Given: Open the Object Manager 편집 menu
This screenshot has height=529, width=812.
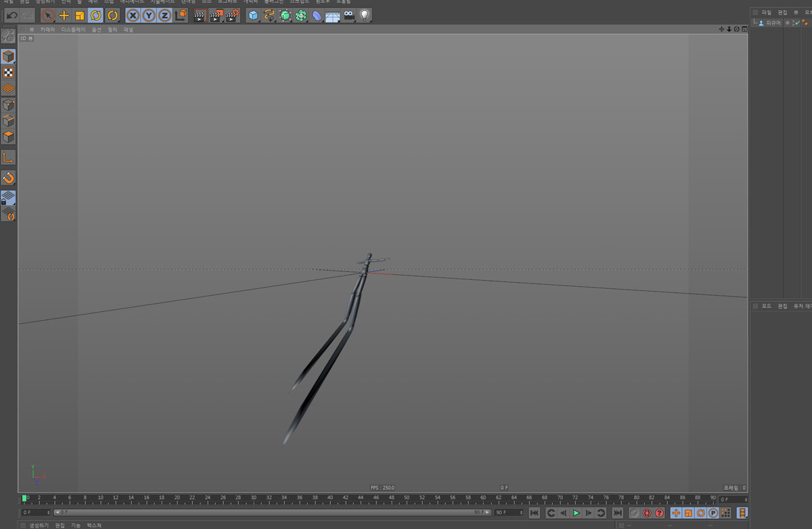Looking at the screenshot, I should pos(782,12).
